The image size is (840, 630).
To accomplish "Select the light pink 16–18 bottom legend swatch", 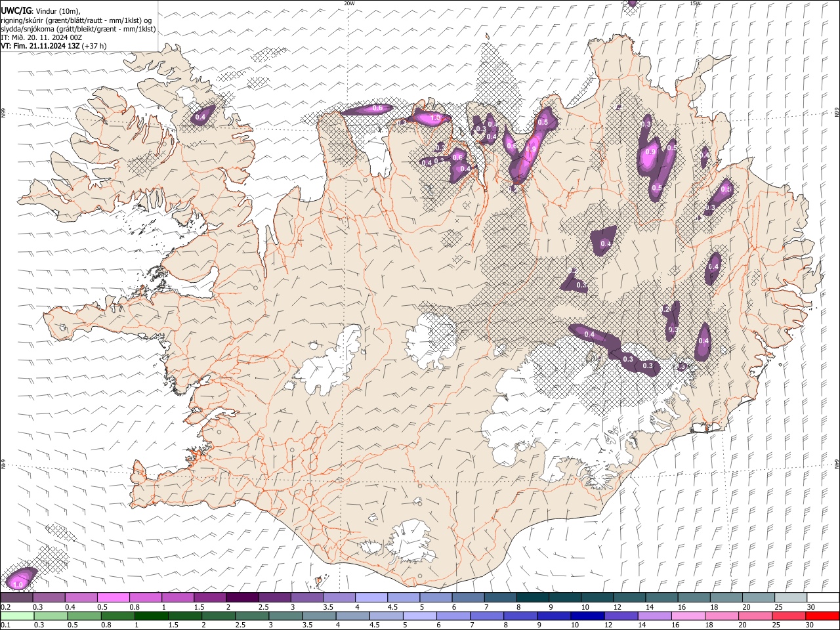I will (687, 616).
